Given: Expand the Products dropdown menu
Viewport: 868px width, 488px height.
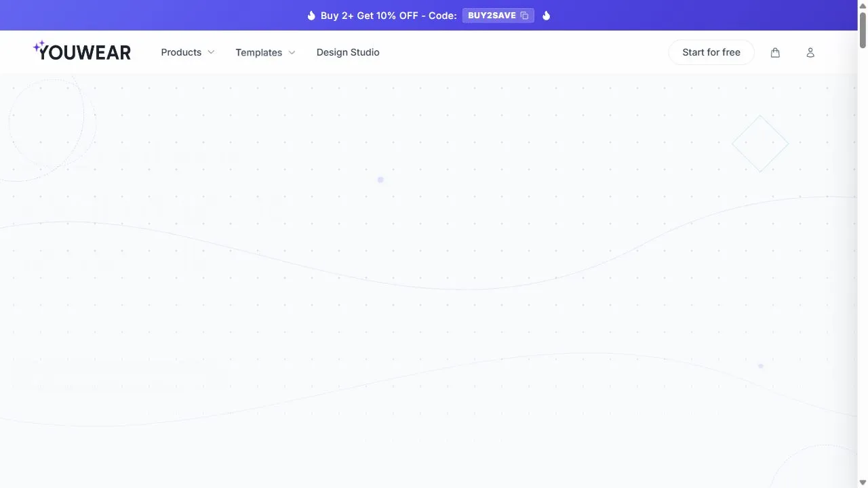Looking at the screenshot, I should pos(188,52).
